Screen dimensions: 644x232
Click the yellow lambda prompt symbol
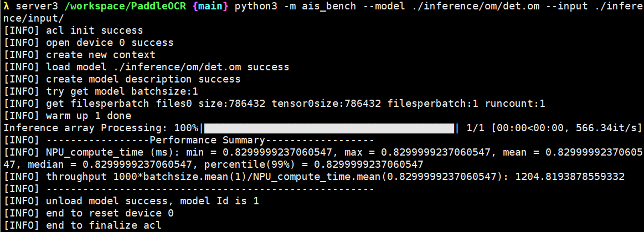click(x=7, y=7)
